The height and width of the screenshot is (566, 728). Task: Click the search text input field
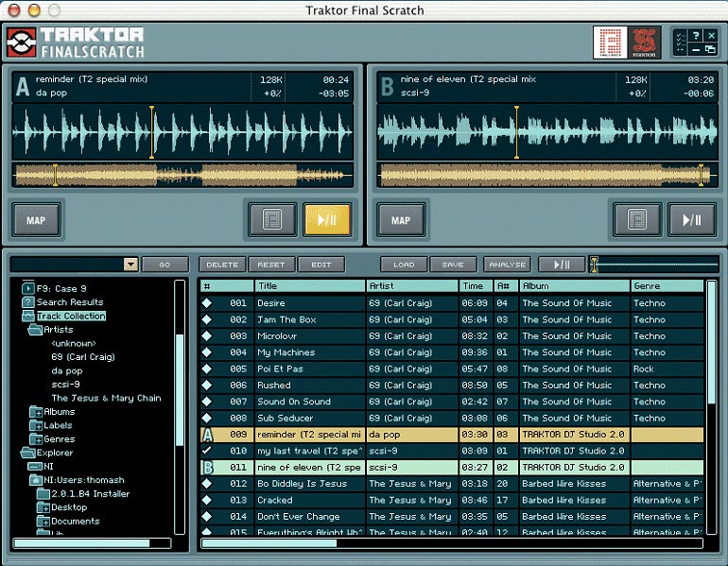pyautogui.click(x=67, y=265)
